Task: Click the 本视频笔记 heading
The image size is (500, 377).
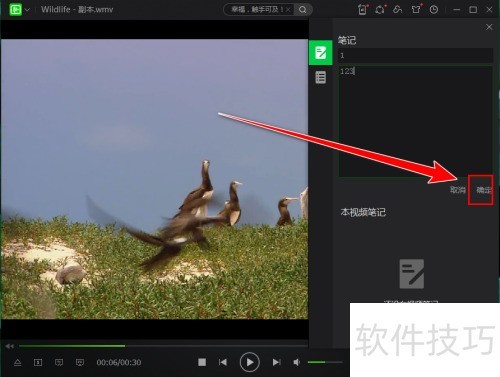Action: click(363, 212)
